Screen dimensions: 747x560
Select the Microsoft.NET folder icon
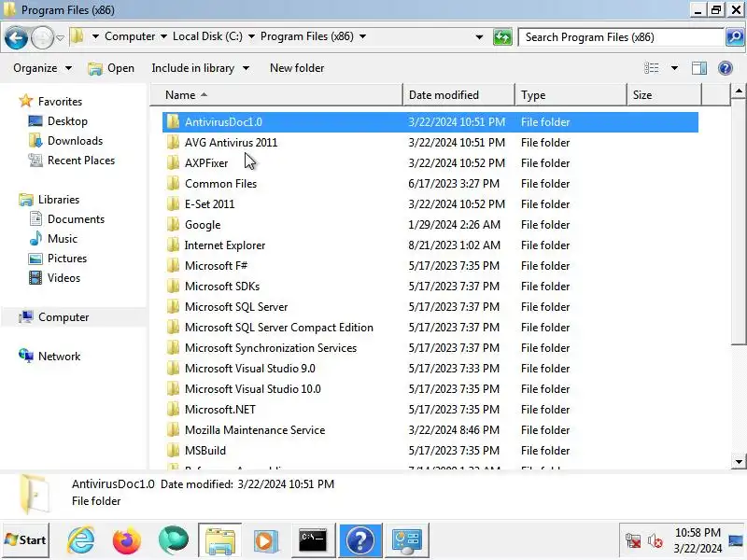[x=173, y=410]
